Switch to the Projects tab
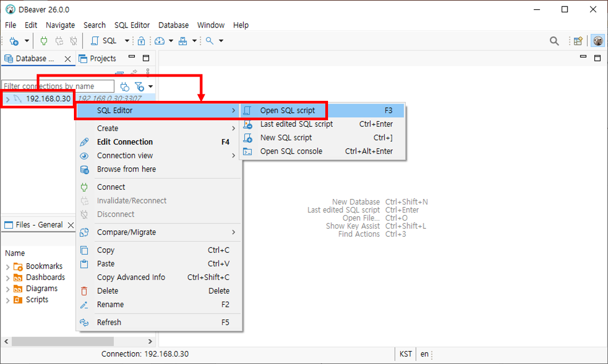 [97, 59]
